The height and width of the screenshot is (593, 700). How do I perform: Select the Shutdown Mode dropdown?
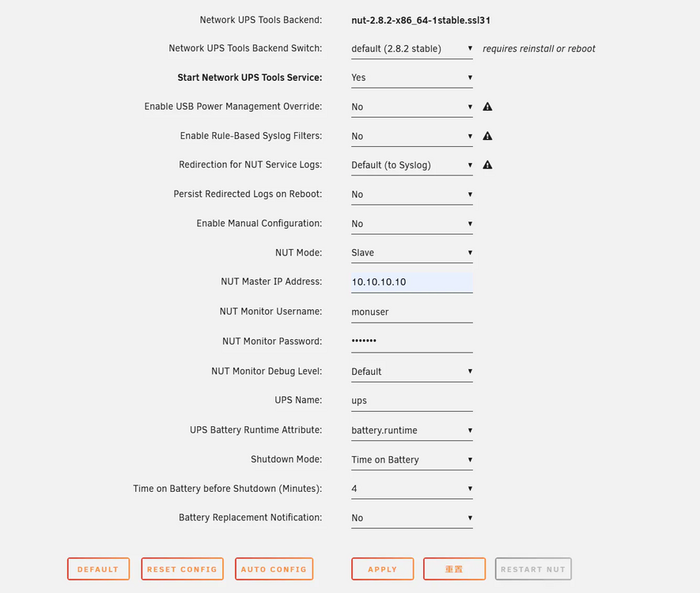pyautogui.click(x=411, y=460)
